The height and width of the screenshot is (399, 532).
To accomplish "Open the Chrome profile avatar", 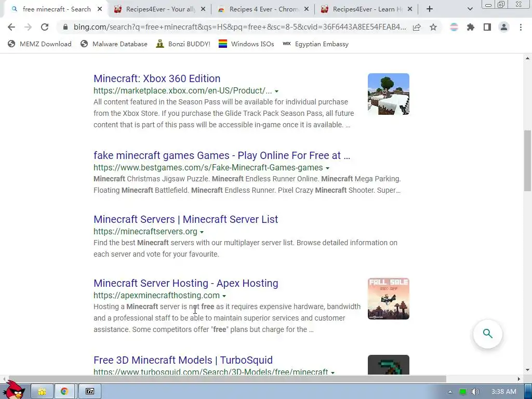I will click(504, 27).
